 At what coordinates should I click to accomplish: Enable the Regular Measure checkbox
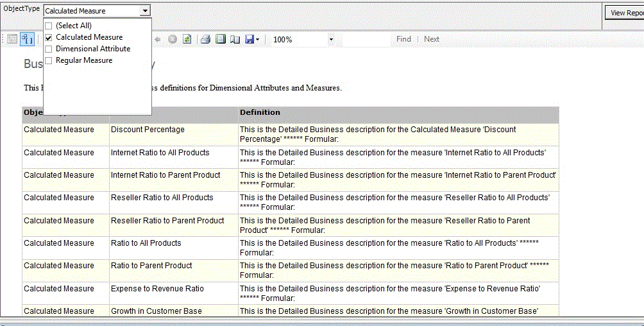(49, 60)
